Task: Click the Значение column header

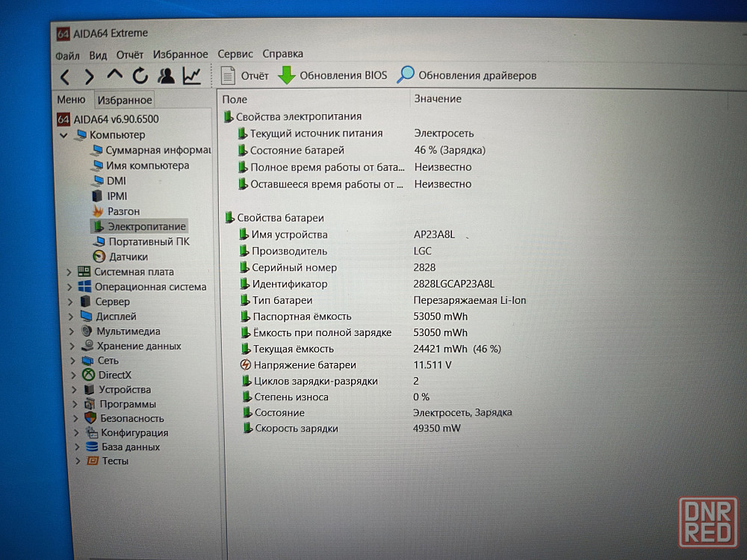Action: point(438,99)
